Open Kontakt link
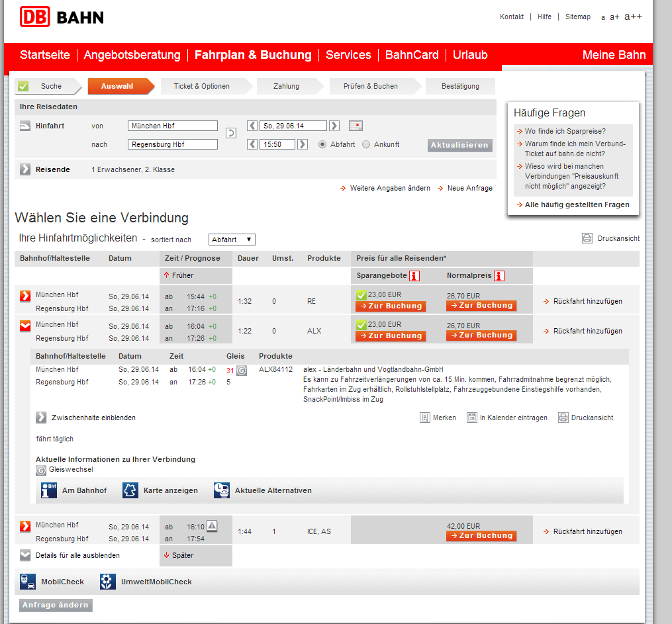 pyautogui.click(x=512, y=17)
